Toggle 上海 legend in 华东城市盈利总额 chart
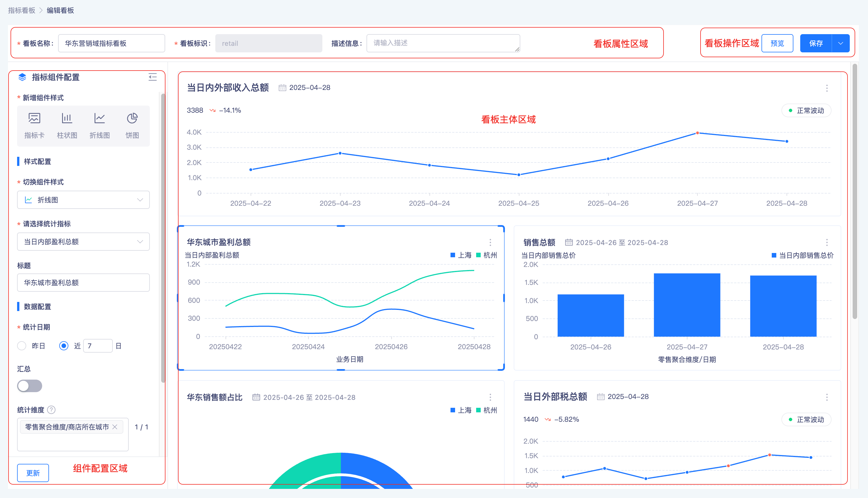Screen dimensions: 868x498 (x=461, y=255)
